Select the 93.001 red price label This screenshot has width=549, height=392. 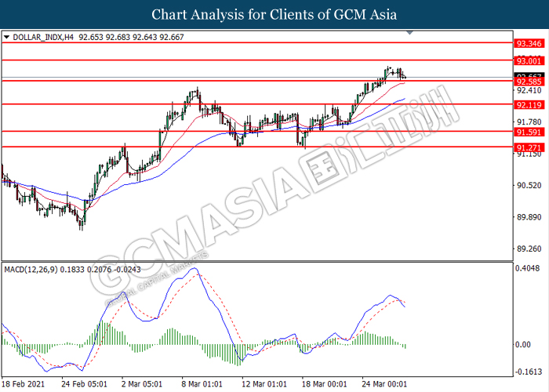[x=525, y=60]
